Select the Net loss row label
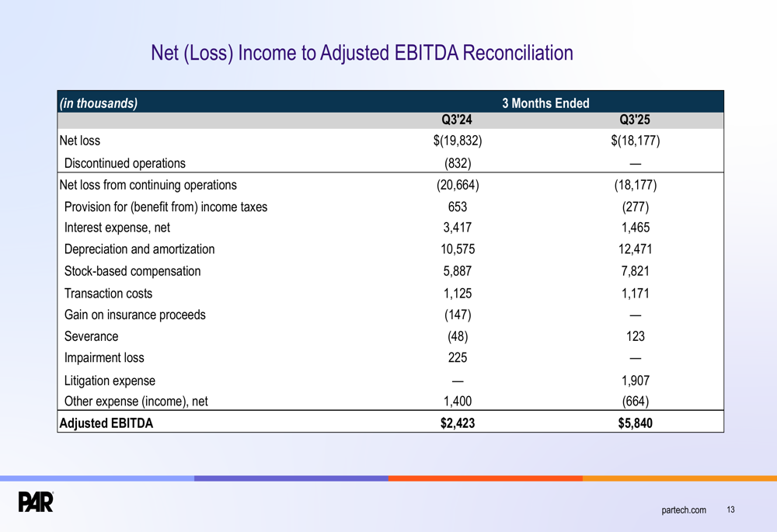 pos(79,141)
